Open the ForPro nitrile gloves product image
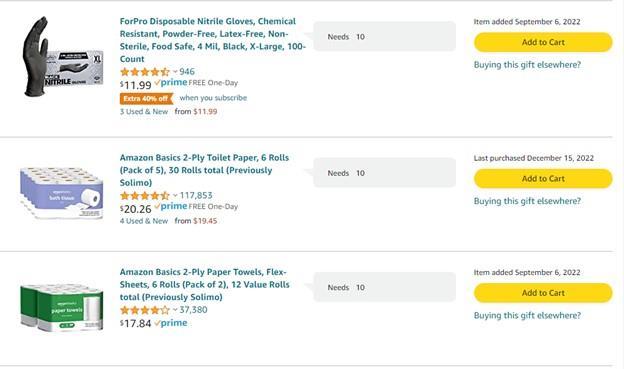This screenshot has width=624, height=369. [63, 56]
